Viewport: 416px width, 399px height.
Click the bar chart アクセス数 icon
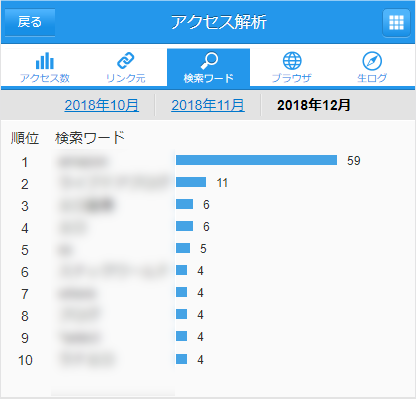[x=45, y=61]
